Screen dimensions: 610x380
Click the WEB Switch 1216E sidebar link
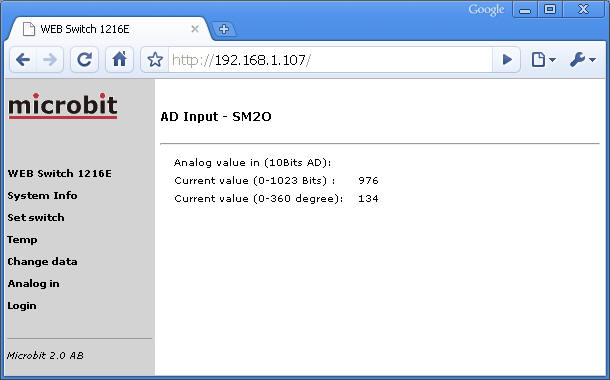60,173
